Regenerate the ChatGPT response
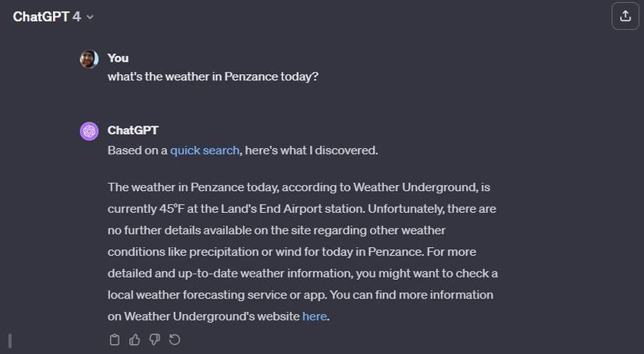This screenshot has height=354, width=644. (175, 339)
